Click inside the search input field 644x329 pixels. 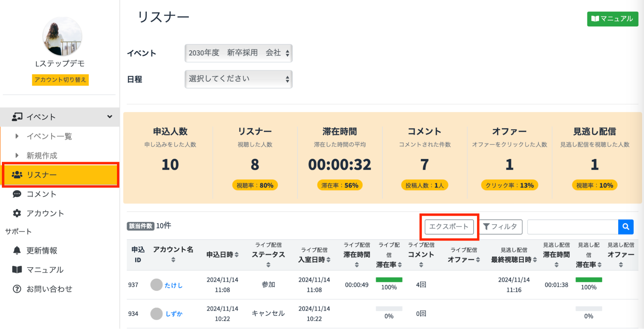point(573,227)
